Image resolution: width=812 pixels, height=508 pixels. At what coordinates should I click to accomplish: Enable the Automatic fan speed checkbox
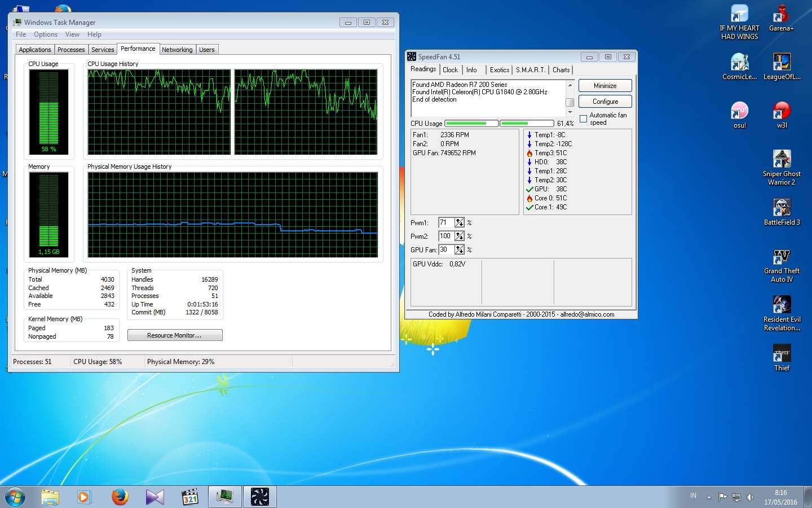coord(583,119)
